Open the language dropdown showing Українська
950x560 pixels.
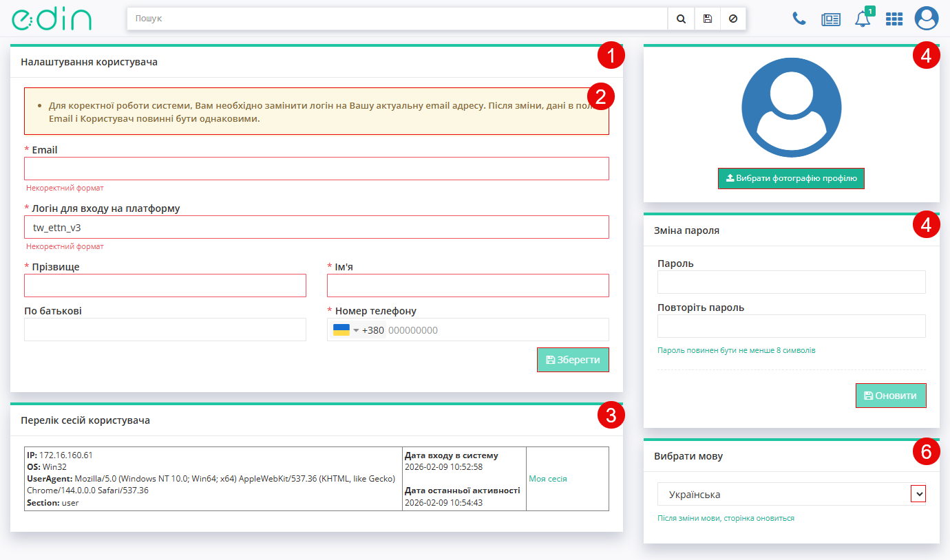(x=791, y=494)
